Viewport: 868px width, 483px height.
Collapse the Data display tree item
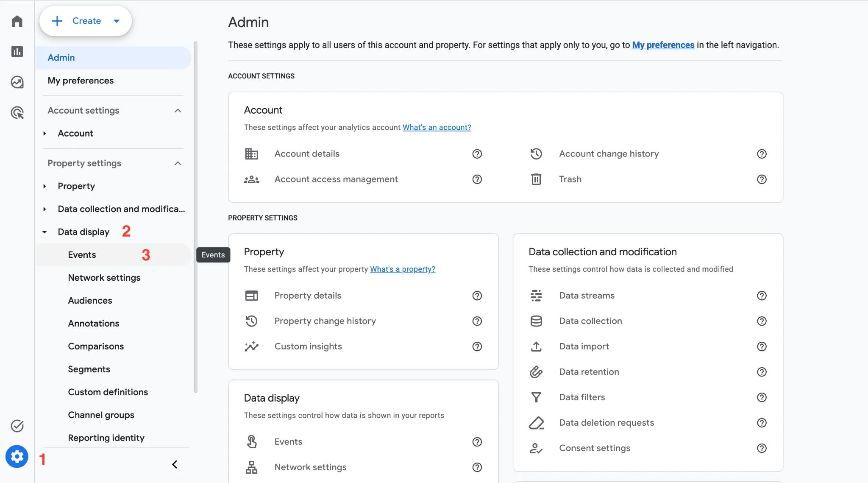click(x=45, y=232)
